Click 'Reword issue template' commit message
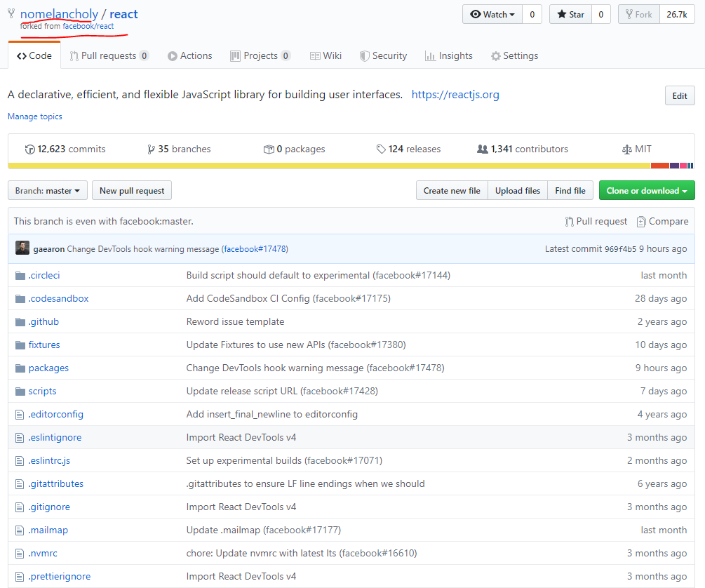Image resolution: width=705 pixels, height=588 pixels. pos(235,321)
